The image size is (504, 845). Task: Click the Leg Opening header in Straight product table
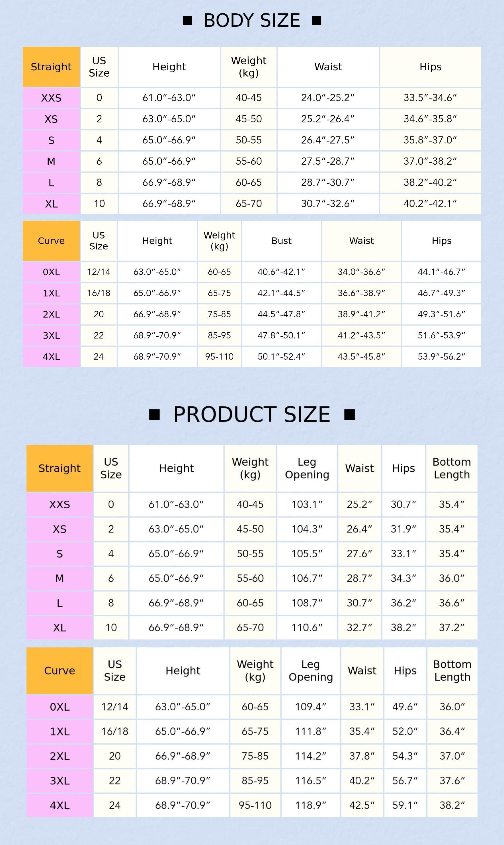tap(307, 468)
